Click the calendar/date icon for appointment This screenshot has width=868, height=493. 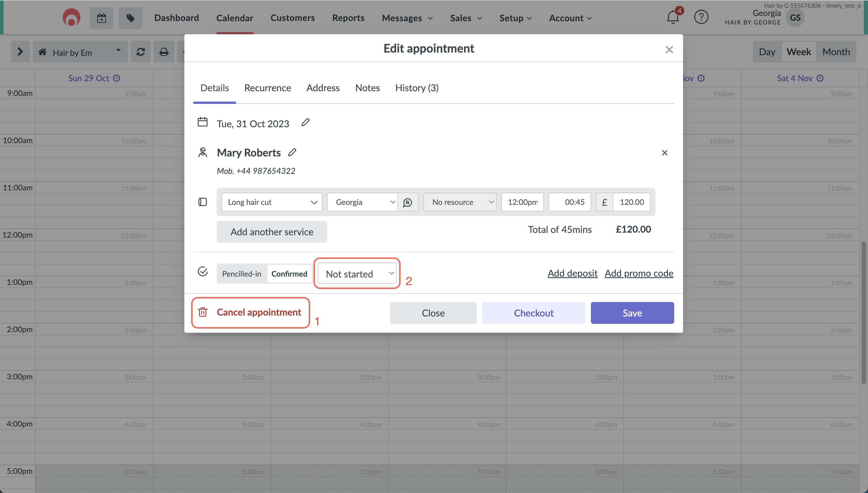[203, 124]
